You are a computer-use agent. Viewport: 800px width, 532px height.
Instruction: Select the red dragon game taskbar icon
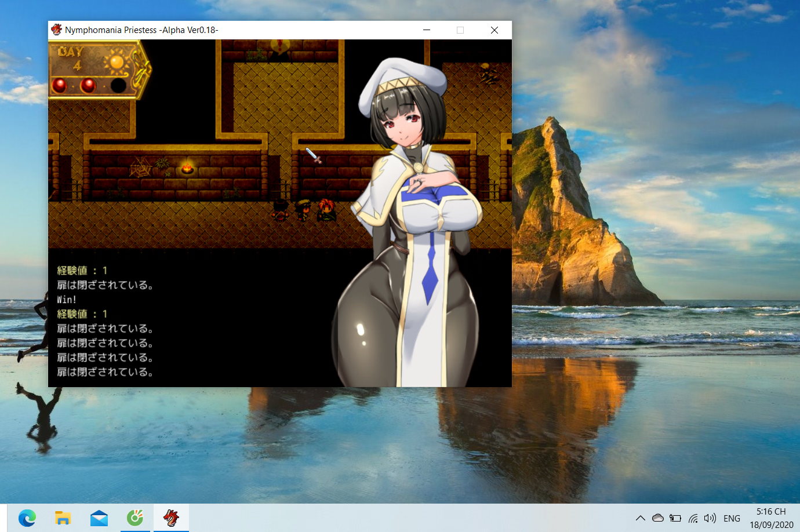coord(171,518)
